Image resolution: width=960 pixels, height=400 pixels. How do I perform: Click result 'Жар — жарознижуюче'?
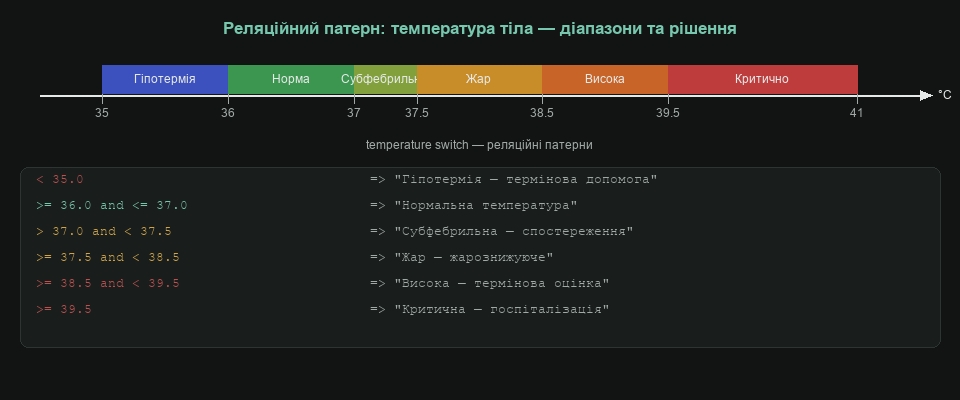pos(474,257)
